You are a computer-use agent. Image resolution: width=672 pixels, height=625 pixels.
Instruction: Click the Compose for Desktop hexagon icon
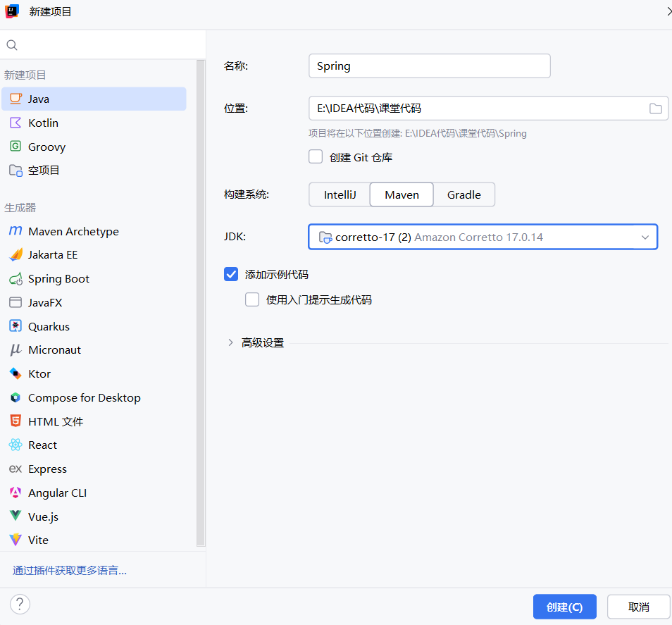15,397
